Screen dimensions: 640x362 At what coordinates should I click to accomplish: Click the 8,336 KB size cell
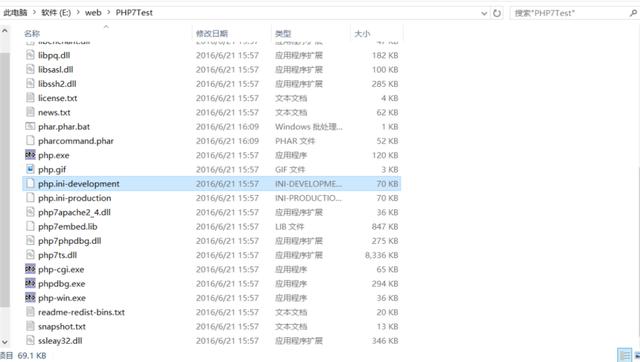[x=381, y=255]
